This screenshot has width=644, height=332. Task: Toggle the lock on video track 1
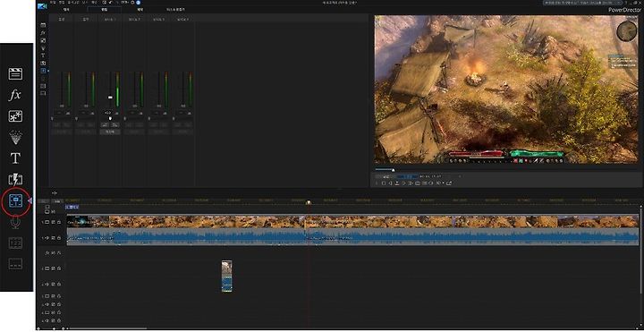coord(59,222)
